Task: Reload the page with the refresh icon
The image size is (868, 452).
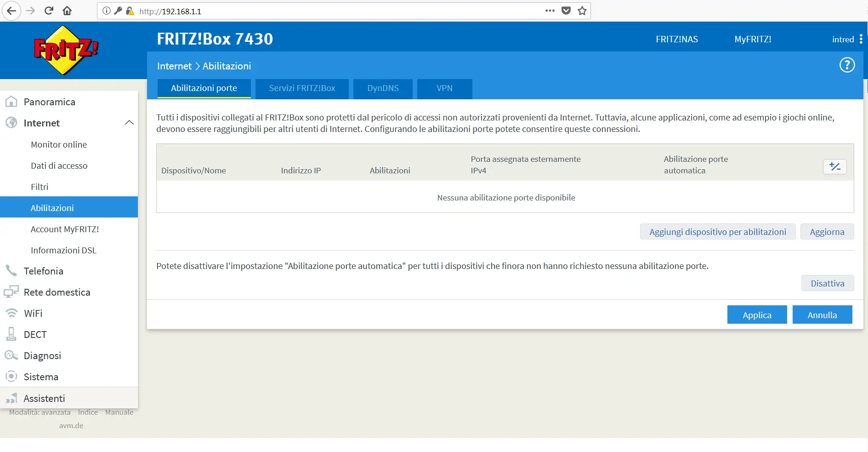Action: point(49,11)
